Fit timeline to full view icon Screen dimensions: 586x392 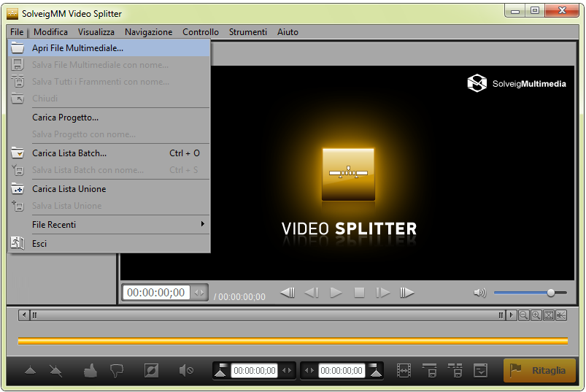click(549, 315)
